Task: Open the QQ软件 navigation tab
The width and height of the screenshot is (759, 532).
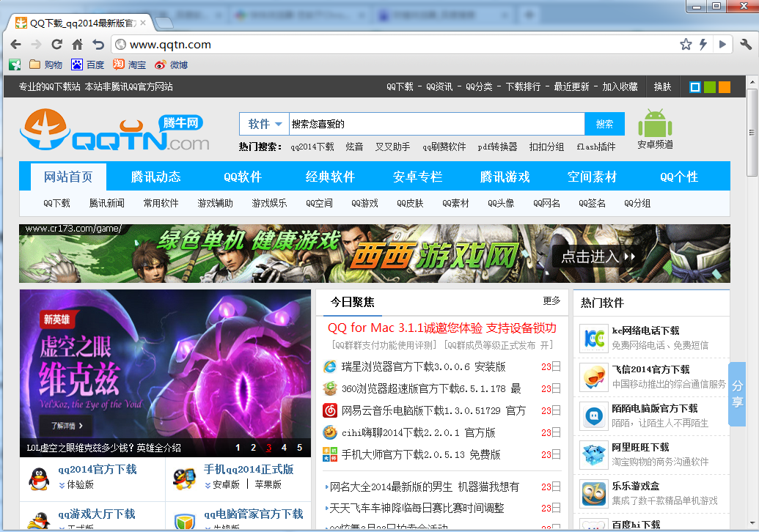Action: 243,177
